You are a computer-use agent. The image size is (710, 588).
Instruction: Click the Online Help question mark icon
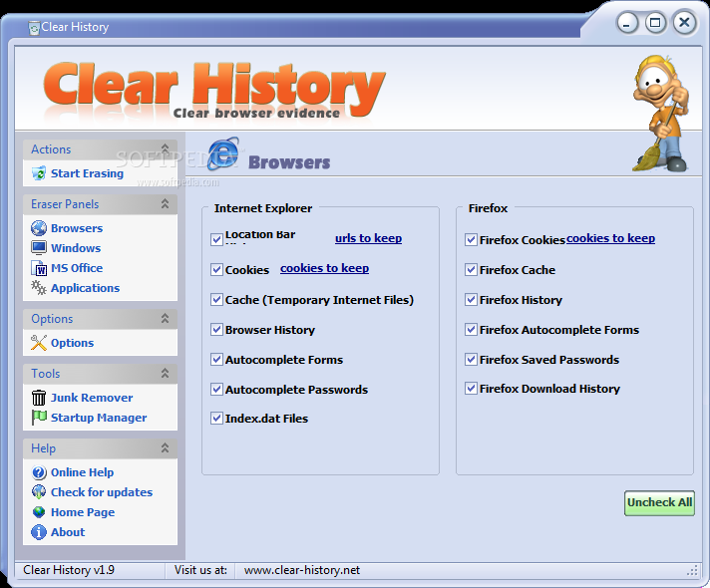point(39,472)
